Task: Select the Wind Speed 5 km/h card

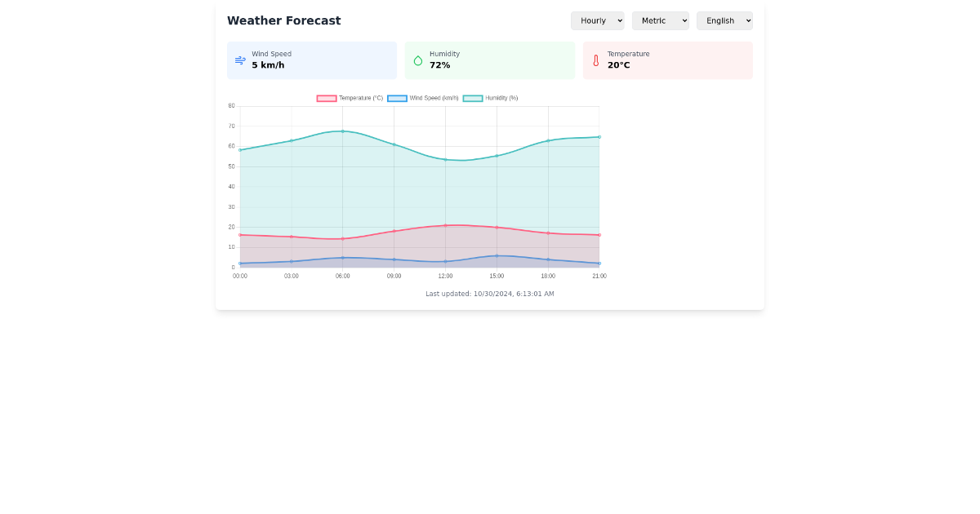Action: pos(312,60)
